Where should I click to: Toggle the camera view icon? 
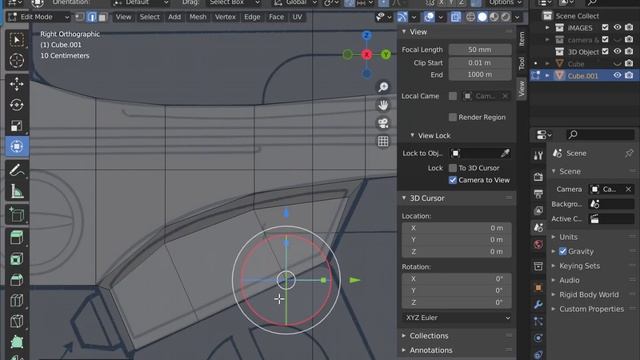(x=383, y=123)
